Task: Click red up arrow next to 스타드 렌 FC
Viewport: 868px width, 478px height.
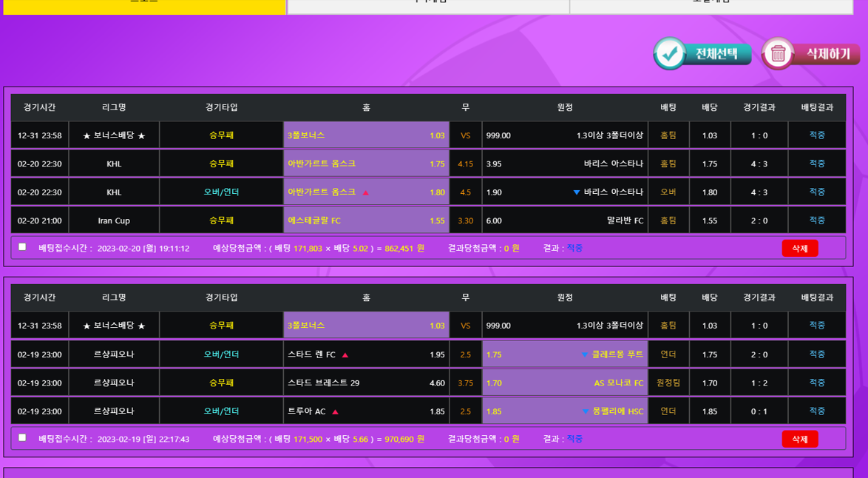Action: tap(345, 355)
